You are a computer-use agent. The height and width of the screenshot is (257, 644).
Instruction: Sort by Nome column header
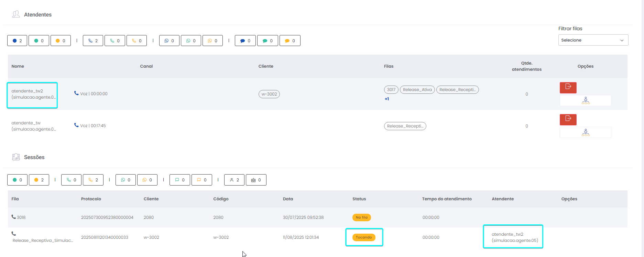click(18, 66)
